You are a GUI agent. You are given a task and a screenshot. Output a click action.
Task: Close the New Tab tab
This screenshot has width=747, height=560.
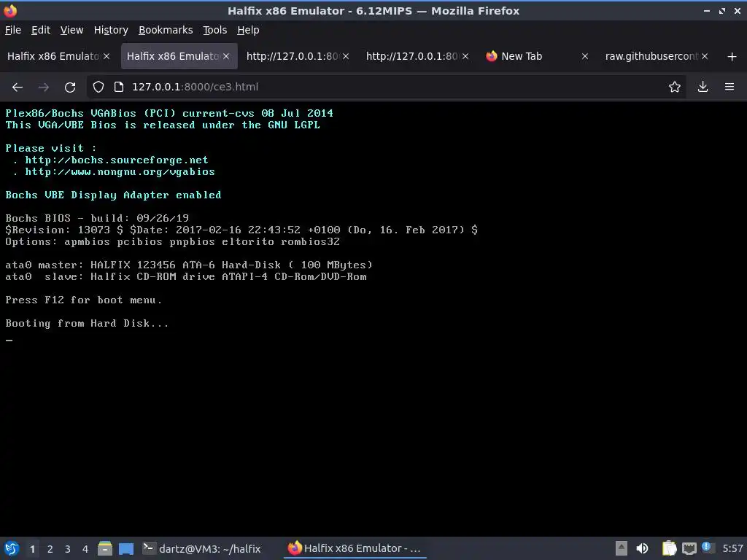(x=585, y=56)
